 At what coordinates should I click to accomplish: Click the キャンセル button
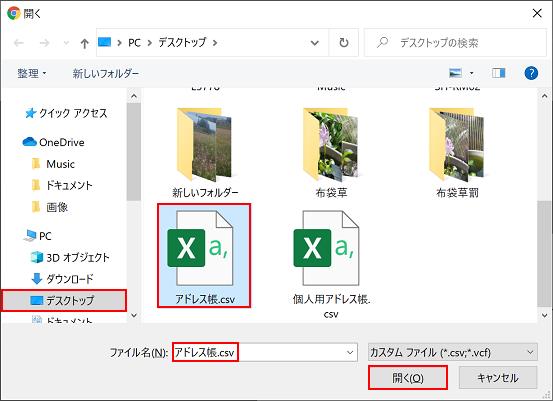498,378
